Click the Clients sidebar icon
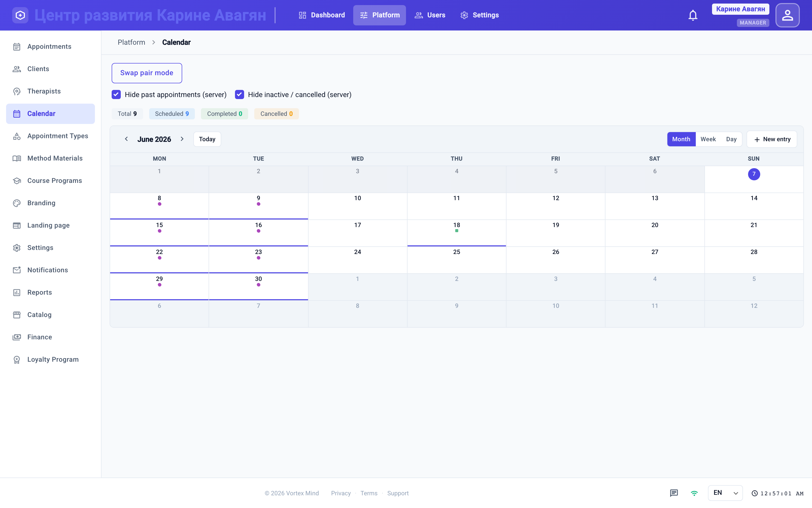This screenshot has width=812, height=508. (x=17, y=69)
